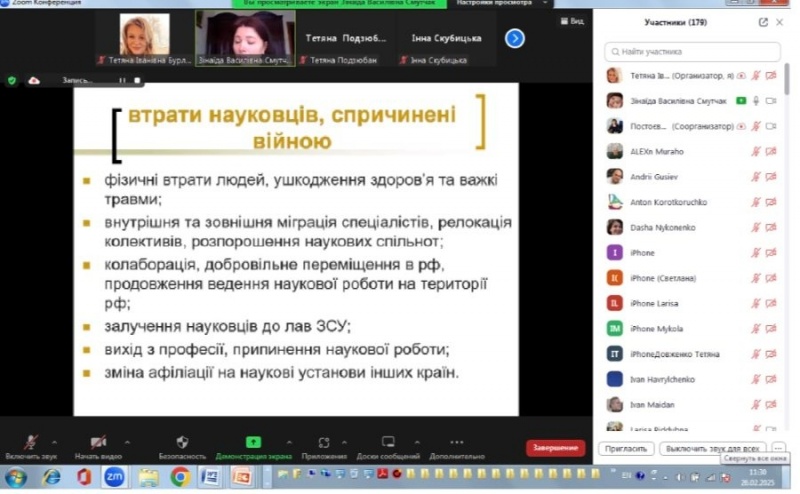The width and height of the screenshot is (800, 494).
Task: Expand audio options arrow beside Включить звук
Action: click(x=55, y=442)
